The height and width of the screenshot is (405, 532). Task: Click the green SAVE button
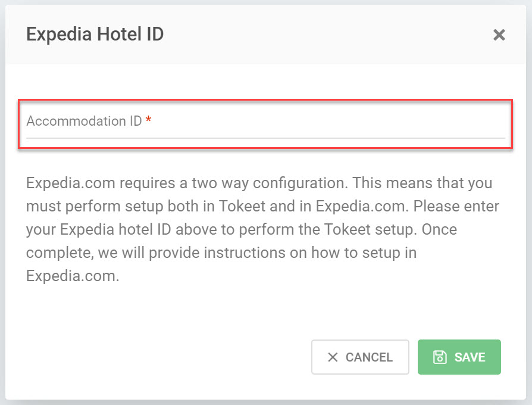(x=459, y=357)
